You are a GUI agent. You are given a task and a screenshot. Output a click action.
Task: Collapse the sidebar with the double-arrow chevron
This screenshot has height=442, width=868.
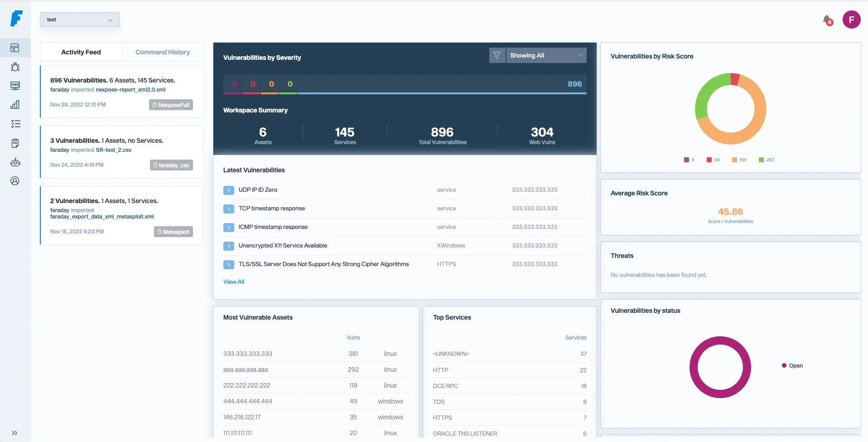click(x=15, y=432)
